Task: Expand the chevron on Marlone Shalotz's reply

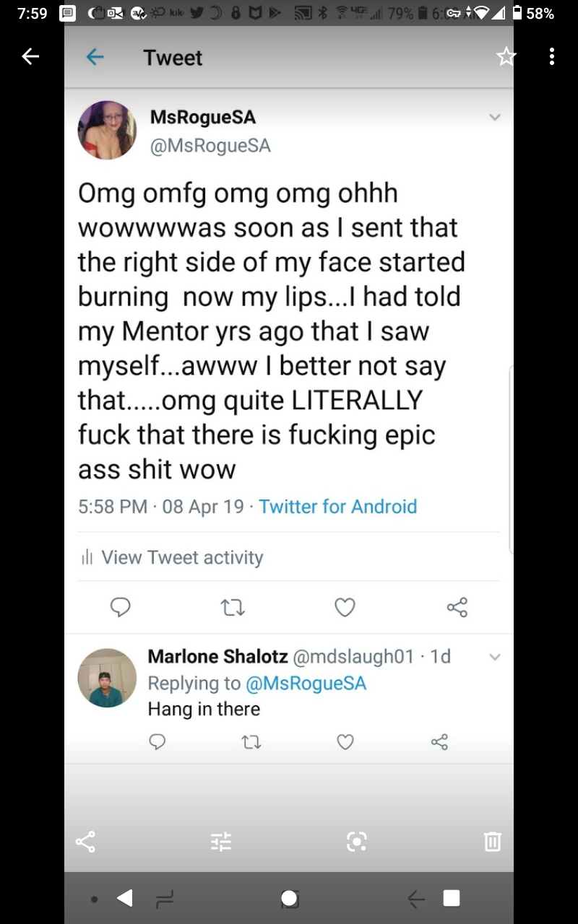Action: 495,657
